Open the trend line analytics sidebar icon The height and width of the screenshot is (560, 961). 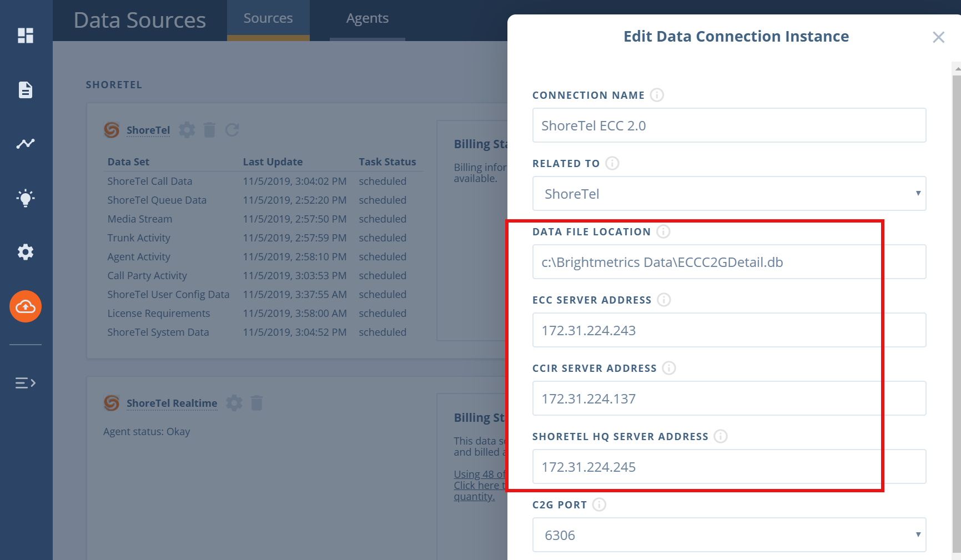coord(26,144)
